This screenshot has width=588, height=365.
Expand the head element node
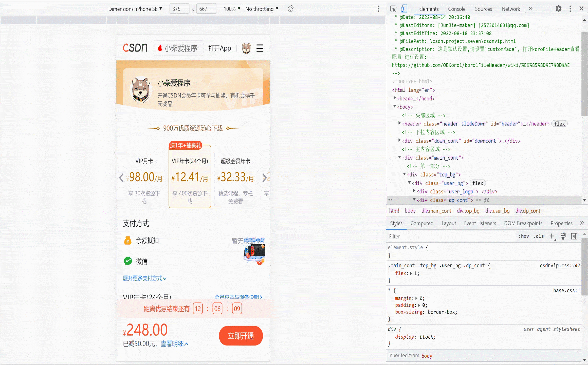tap(394, 98)
